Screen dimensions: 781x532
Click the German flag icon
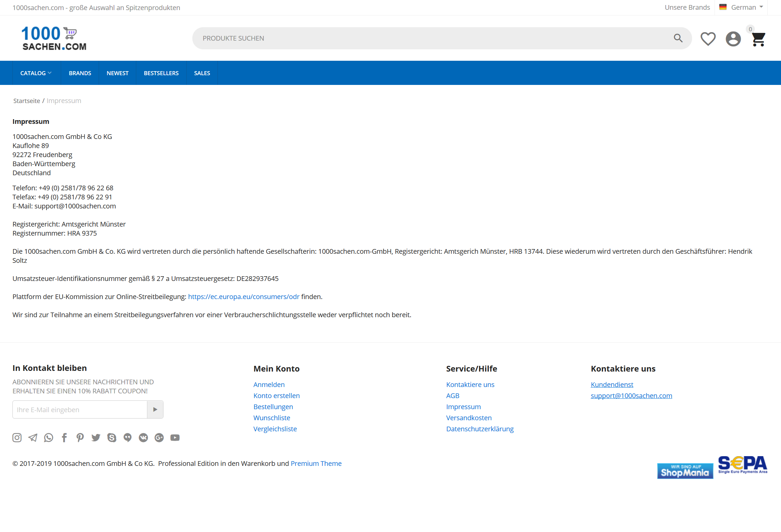tap(723, 7)
